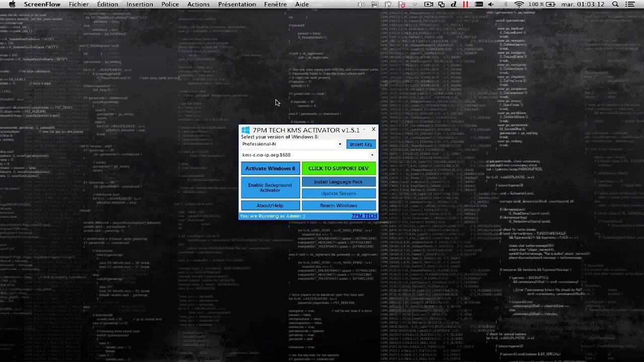Open the Wi-Fi status menu
Viewport: 644px width, 362px height.
click(x=519, y=5)
